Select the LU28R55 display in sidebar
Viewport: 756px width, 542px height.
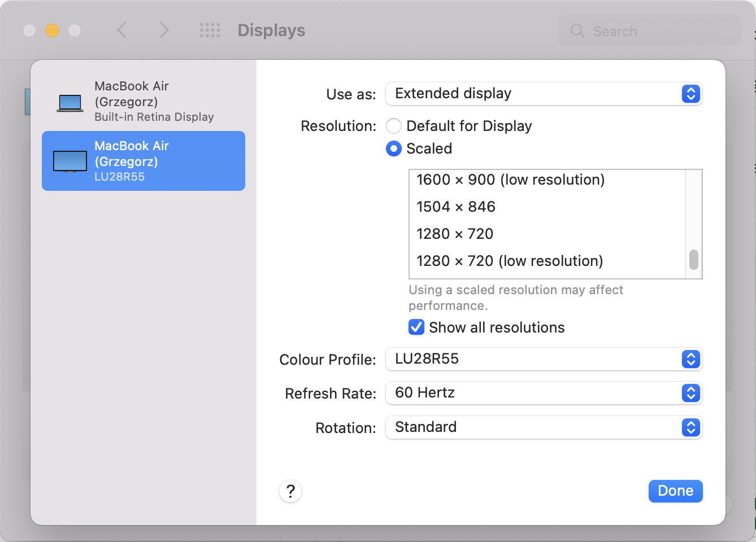point(144,161)
